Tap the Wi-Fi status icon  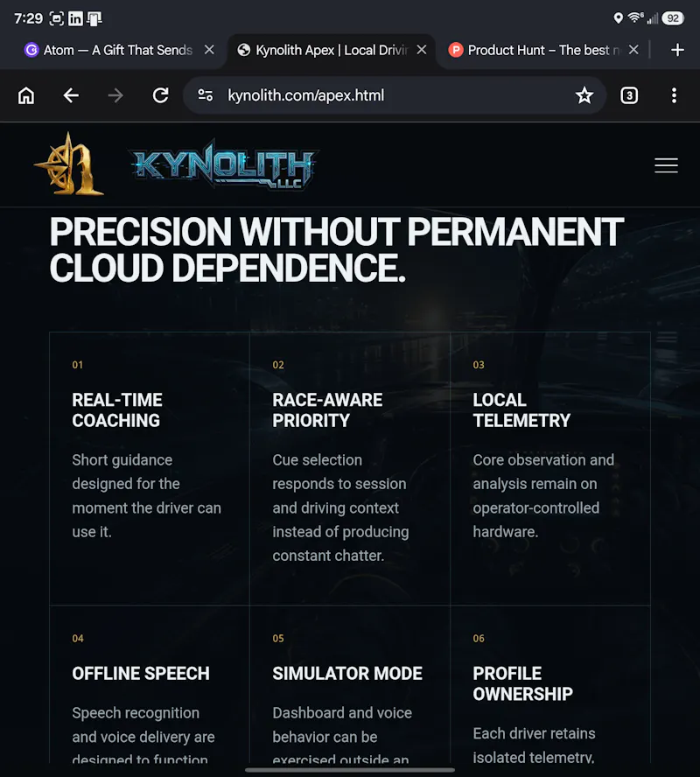click(x=635, y=17)
